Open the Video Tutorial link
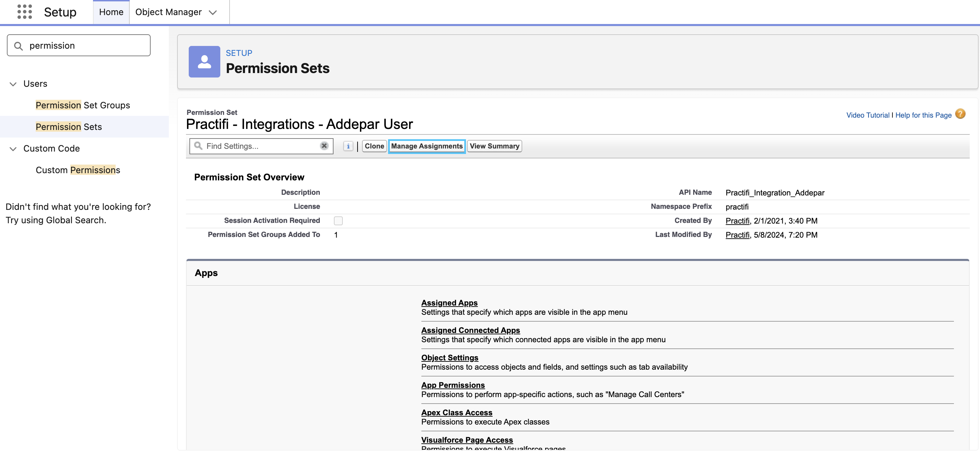 point(868,115)
